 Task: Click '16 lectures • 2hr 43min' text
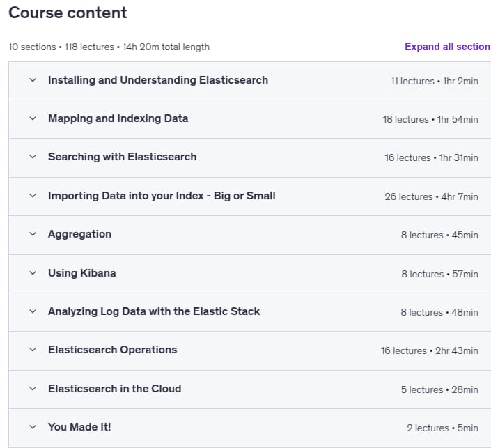click(x=429, y=350)
